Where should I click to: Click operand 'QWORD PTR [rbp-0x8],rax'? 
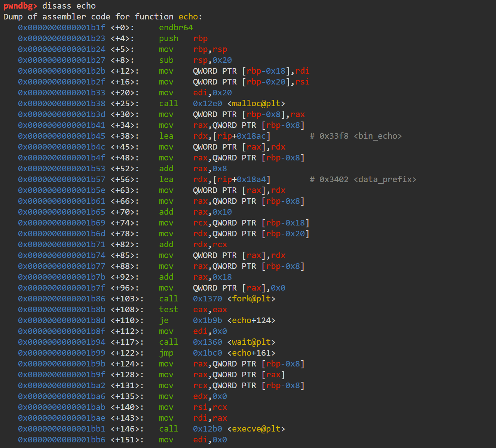(249, 114)
